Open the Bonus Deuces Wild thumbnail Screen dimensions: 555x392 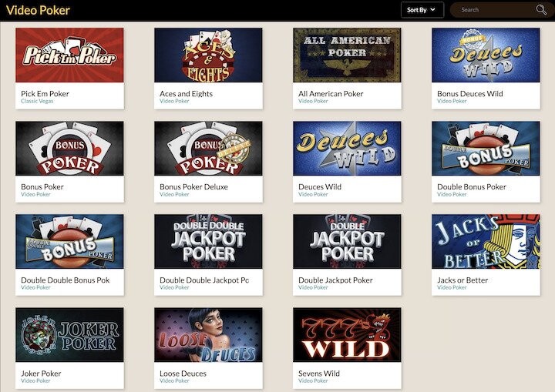[486, 55]
